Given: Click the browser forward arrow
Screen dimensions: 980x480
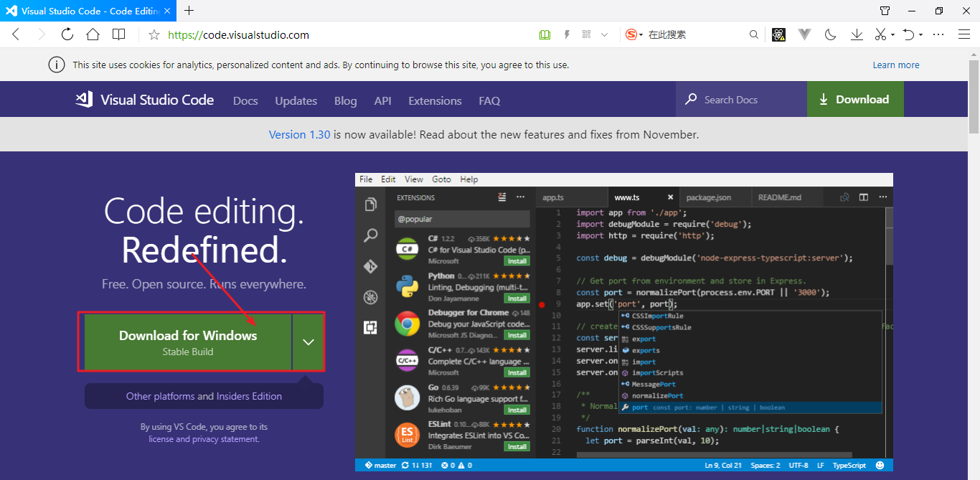Looking at the screenshot, I should pyautogui.click(x=42, y=34).
